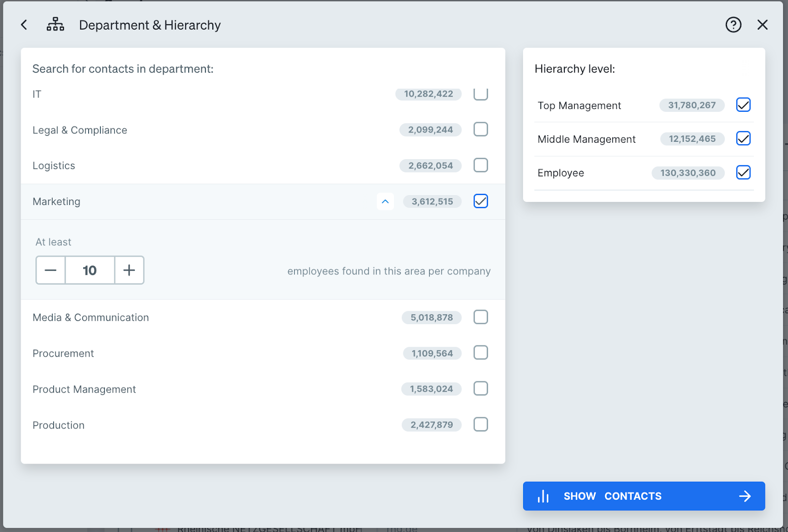Check the Logistics department box
The height and width of the screenshot is (532, 788).
pos(481,165)
